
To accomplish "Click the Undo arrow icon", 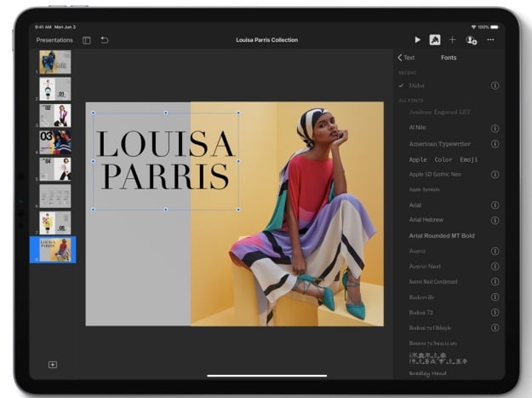I will coord(105,40).
